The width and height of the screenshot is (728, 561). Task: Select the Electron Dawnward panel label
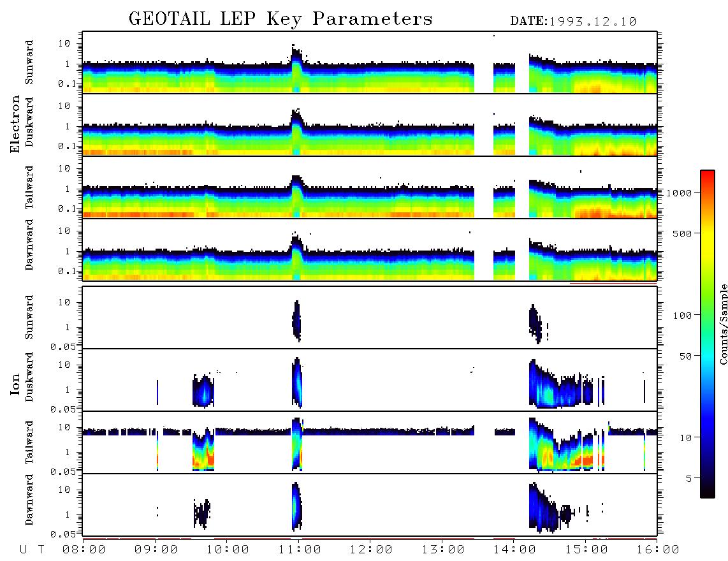tap(29, 245)
